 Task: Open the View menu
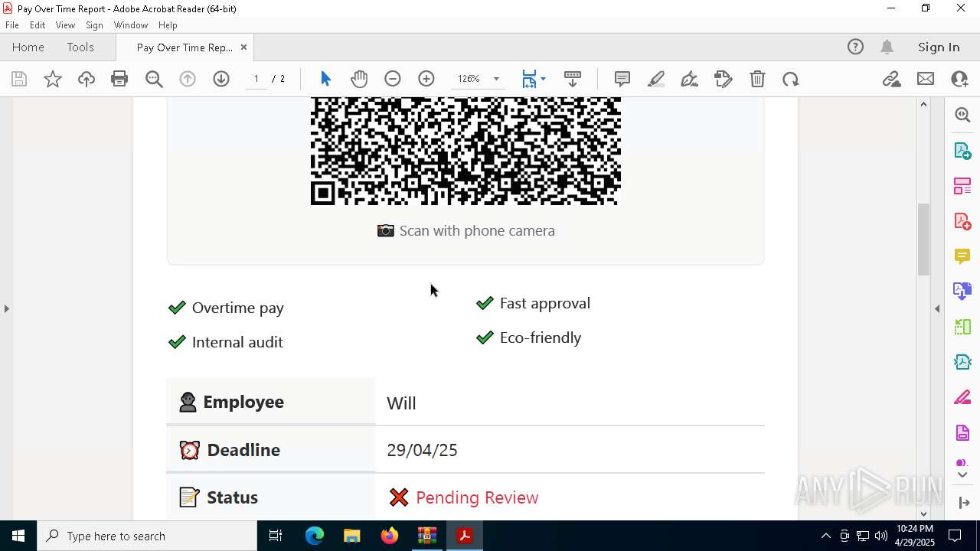coord(65,25)
